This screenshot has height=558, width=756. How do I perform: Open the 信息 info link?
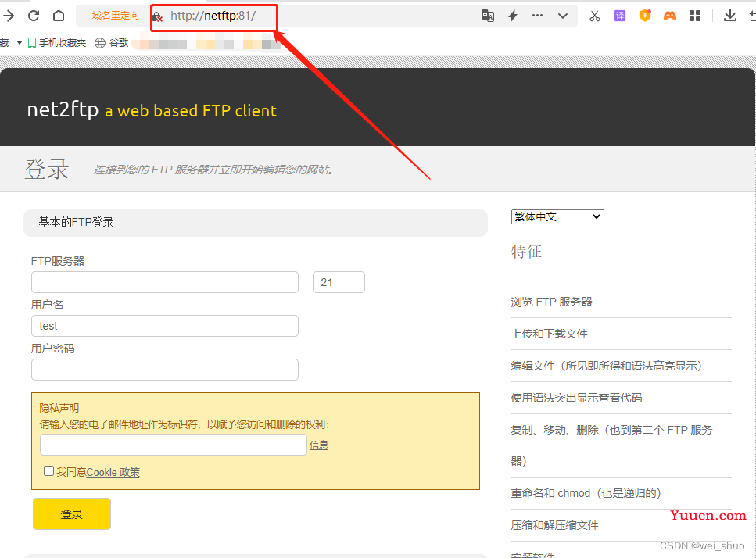(319, 445)
